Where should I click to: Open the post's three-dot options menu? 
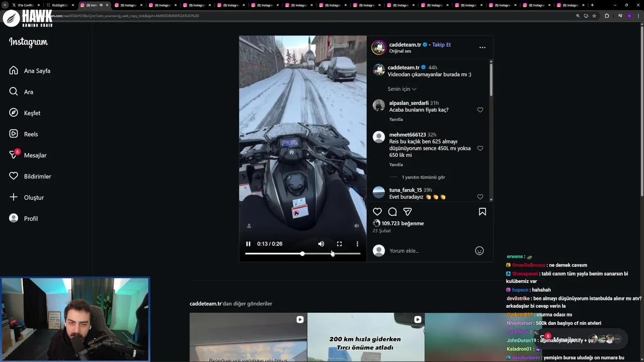482,47
